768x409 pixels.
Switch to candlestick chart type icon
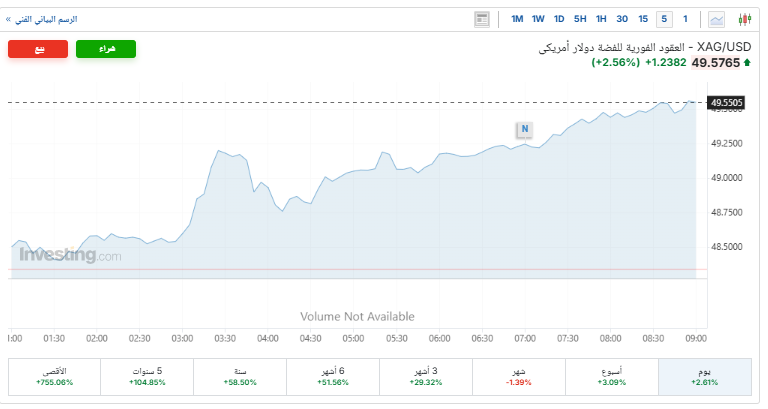pyautogui.click(x=744, y=19)
